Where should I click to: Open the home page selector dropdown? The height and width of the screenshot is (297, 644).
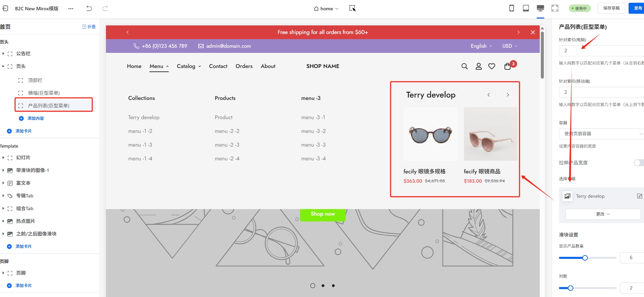coord(326,9)
